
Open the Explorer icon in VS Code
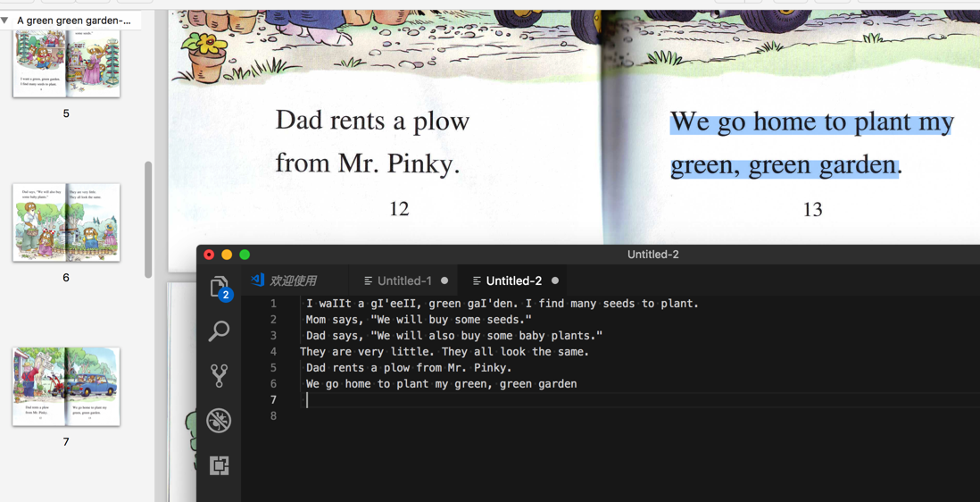tap(219, 288)
